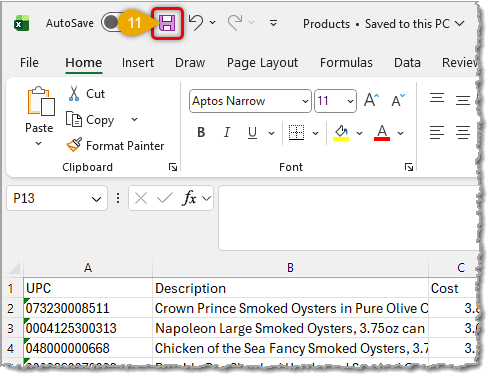This screenshot has width=494, height=380.
Task: Click the Enter checkmark formula bar icon
Action: point(165,198)
